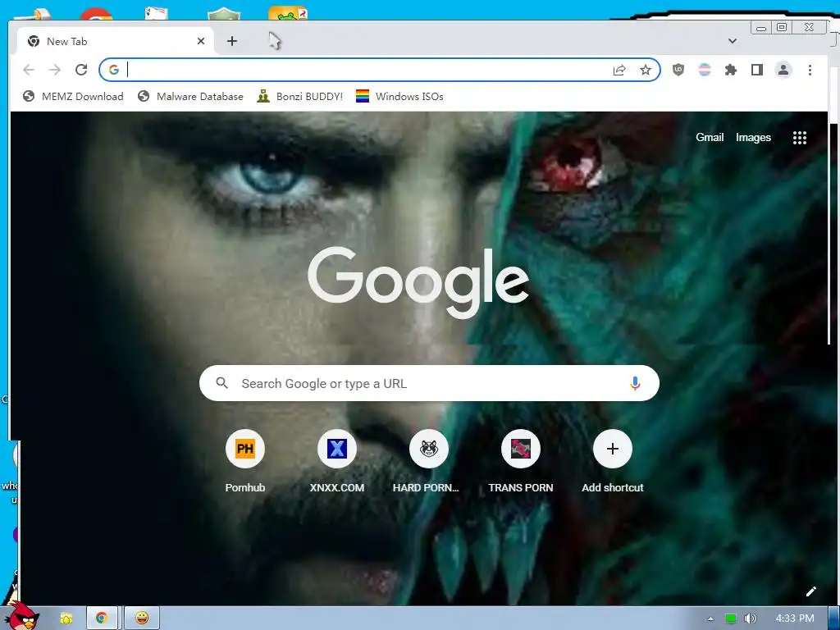Click the Chrome taskbar button

[x=103, y=619]
